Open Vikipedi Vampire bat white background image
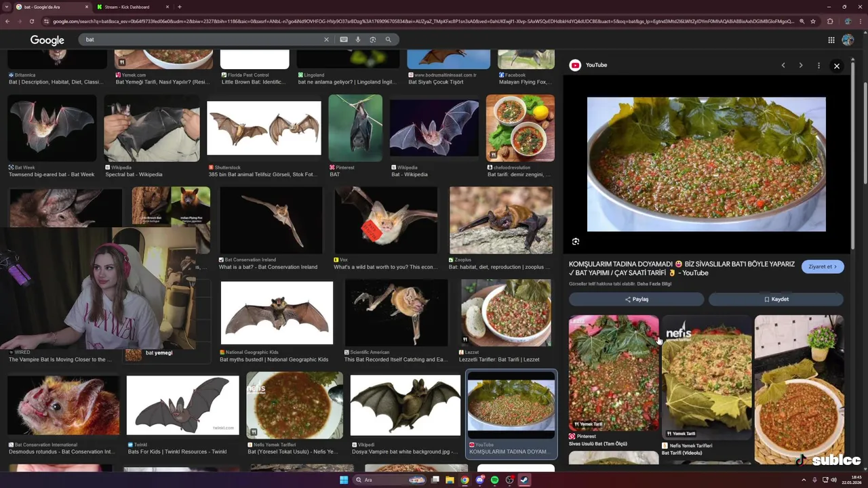Screen dimensions: 868x488 coord(406,405)
